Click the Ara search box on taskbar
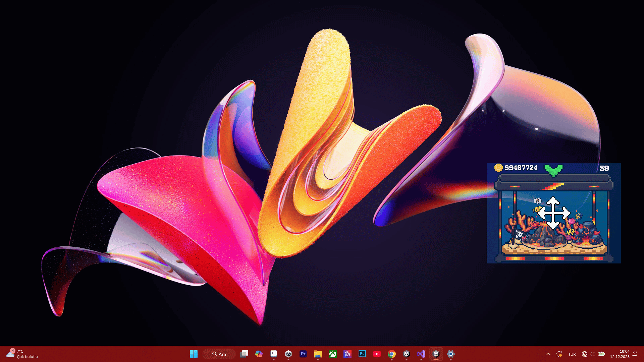Screen dimensions: 644x362 click(219, 354)
